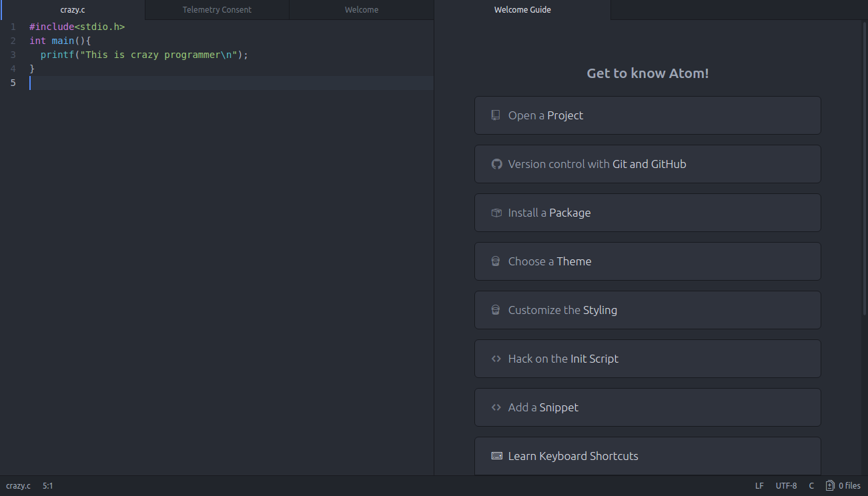Click cursor position 5:1 in status bar
Viewport: 868px width, 496px height.
pyautogui.click(x=48, y=486)
